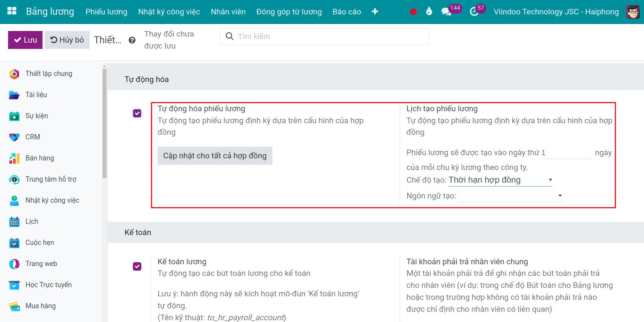Open Cuộc hẹn sidebar icon
The image size is (644, 322).
[14, 243]
